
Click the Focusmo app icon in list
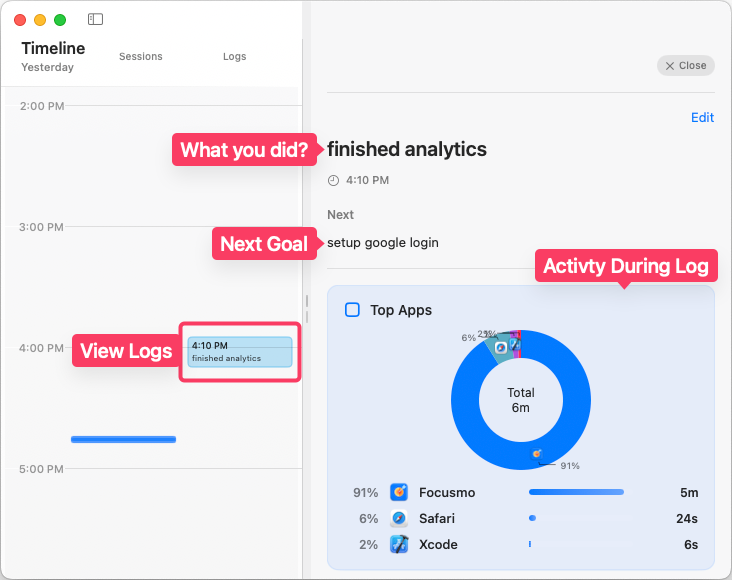pos(399,492)
